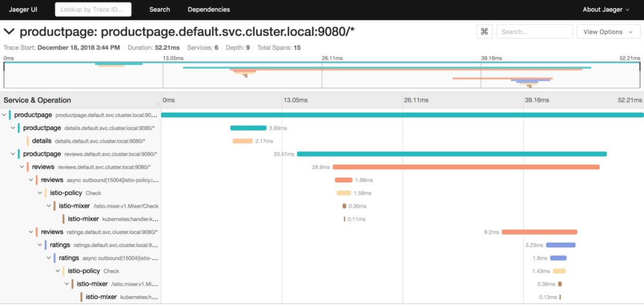Collapse ratings ratings.default span chevron
Screen dimensions: 644x308
tap(40, 245)
